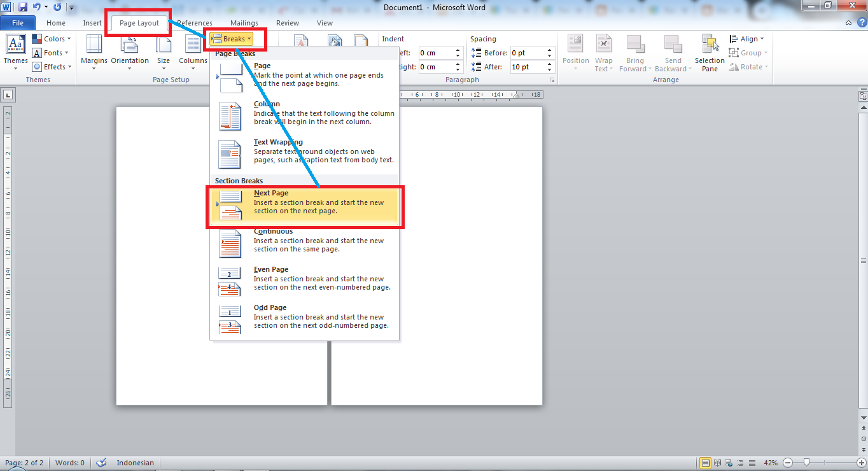Screen dimensions: 868x471
Task: Open the page Size menu
Action: click(x=164, y=52)
